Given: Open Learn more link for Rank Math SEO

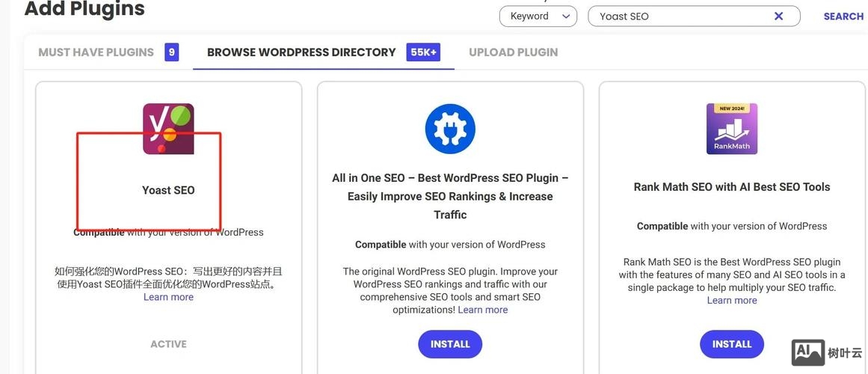Looking at the screenshot, I should point(732,300).
